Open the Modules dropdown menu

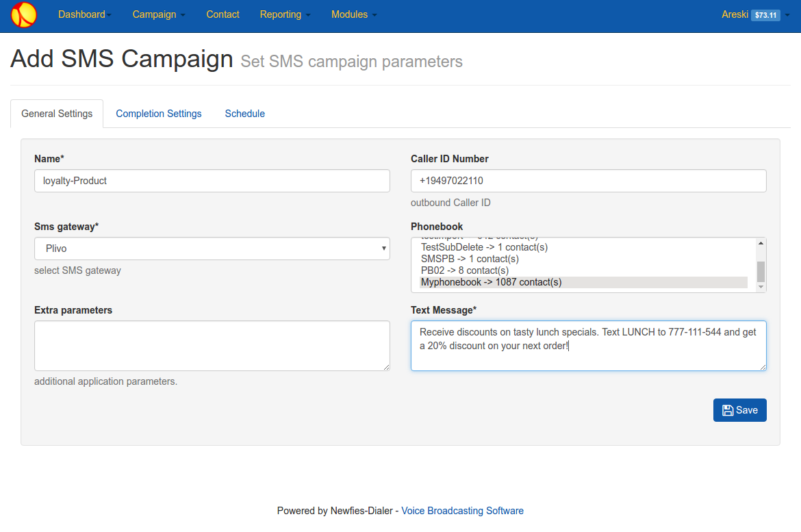pos(354,14)
